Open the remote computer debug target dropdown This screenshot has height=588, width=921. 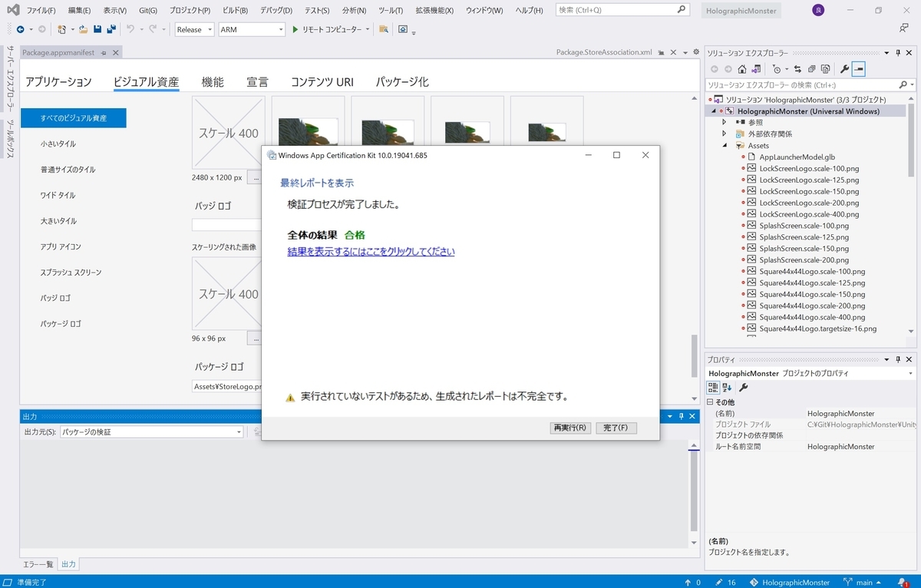pyautogui.click(x=368, y=29)
